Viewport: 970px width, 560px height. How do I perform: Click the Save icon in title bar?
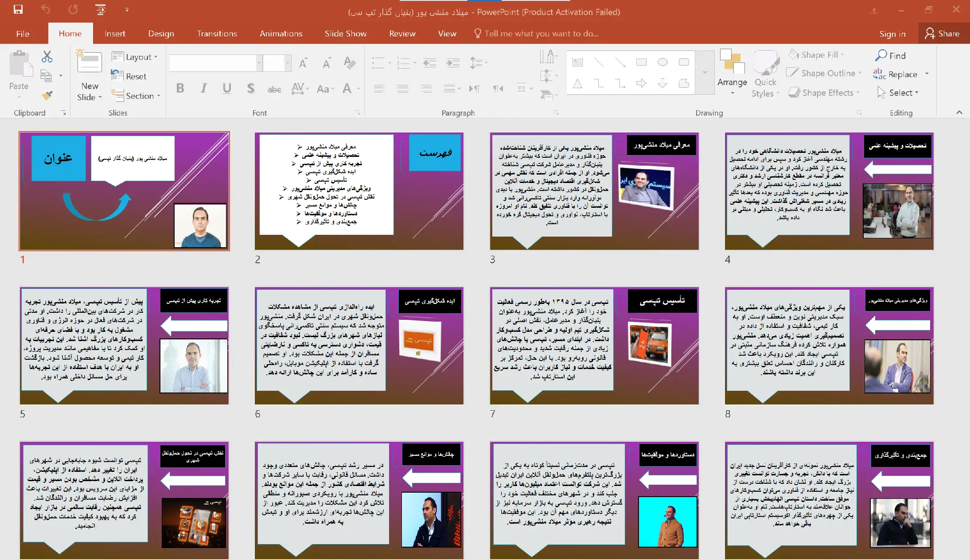pos(18,10)
